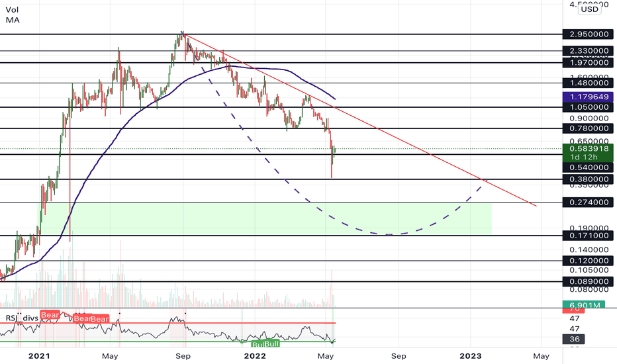Screen dimensions: 617x364
Task: Select the MA indicator label
Action: point(13,20)
